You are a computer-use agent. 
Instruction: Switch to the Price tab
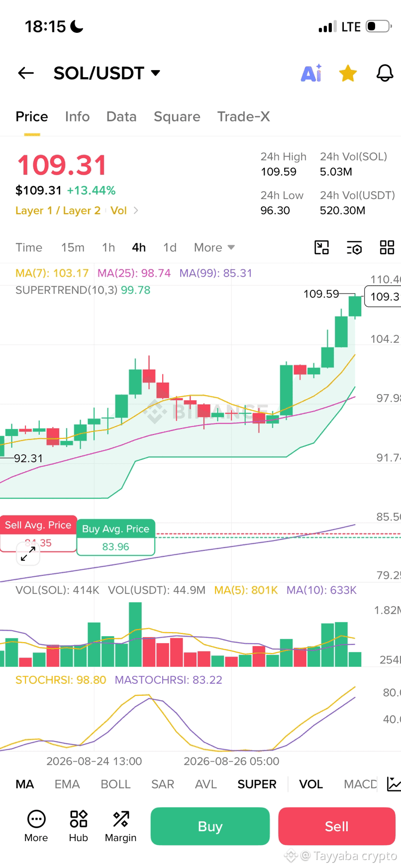32,116
